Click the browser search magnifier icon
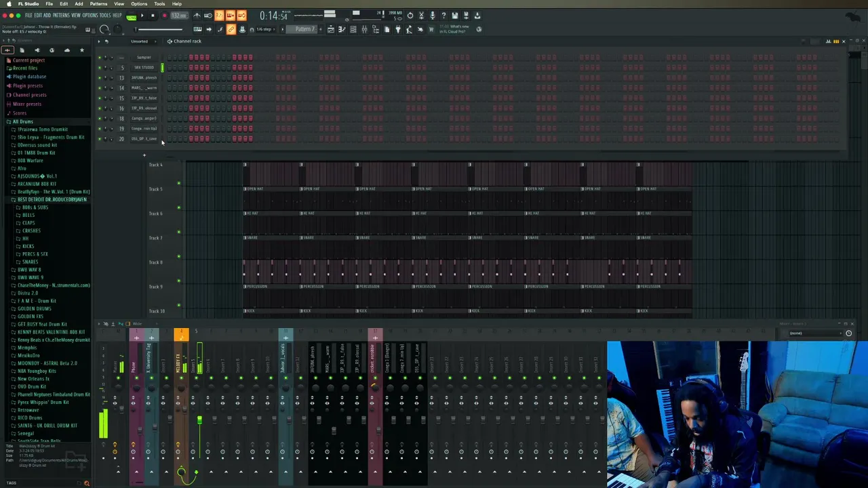Viewport: 868px width, 488px height. click(86, 483)
